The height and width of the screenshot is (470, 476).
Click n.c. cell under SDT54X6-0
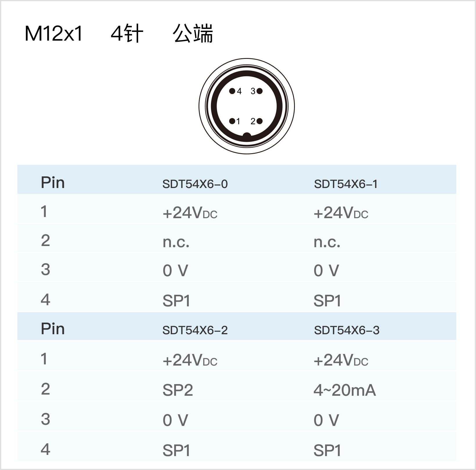click(176, 242)
